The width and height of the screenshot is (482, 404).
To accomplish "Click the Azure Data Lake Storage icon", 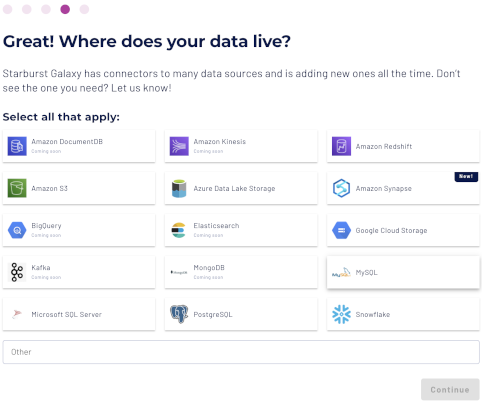I will point(179,188).
